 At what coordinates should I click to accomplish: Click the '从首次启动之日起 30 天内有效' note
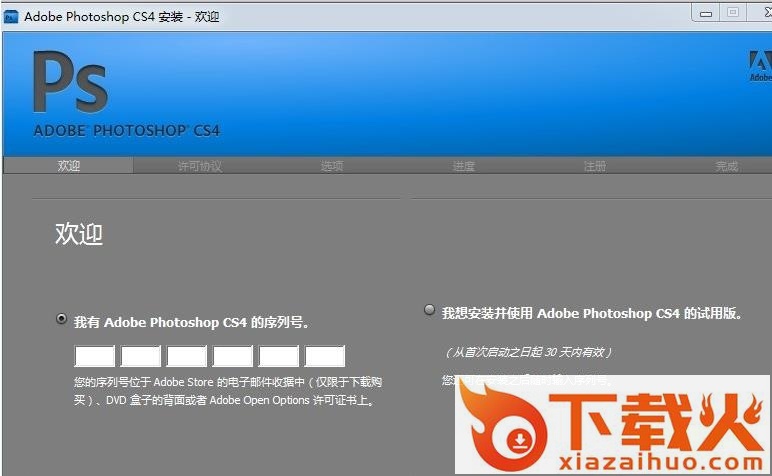click(x=528, y=352)
